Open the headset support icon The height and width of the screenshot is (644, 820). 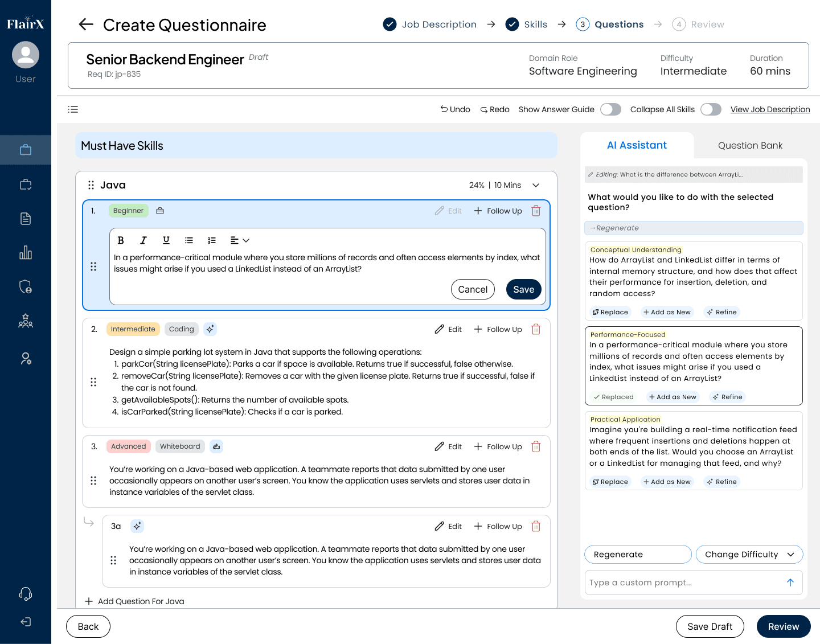(26, 594)
